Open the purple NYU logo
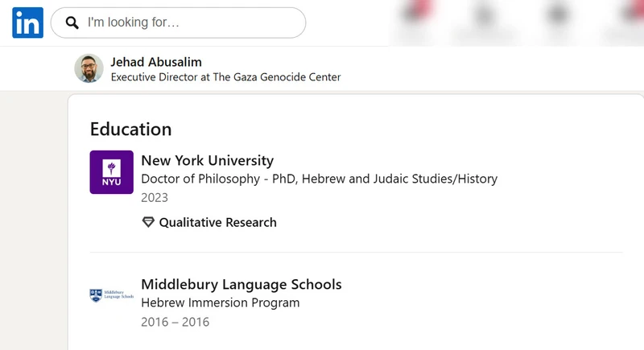The width and height of the screenshot is (644, 350). click(112, 172)
